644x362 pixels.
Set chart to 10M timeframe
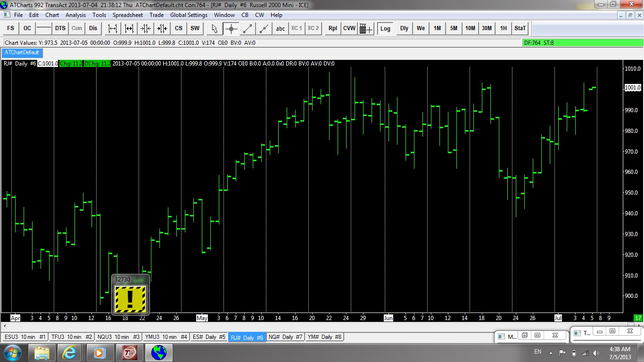470,28
